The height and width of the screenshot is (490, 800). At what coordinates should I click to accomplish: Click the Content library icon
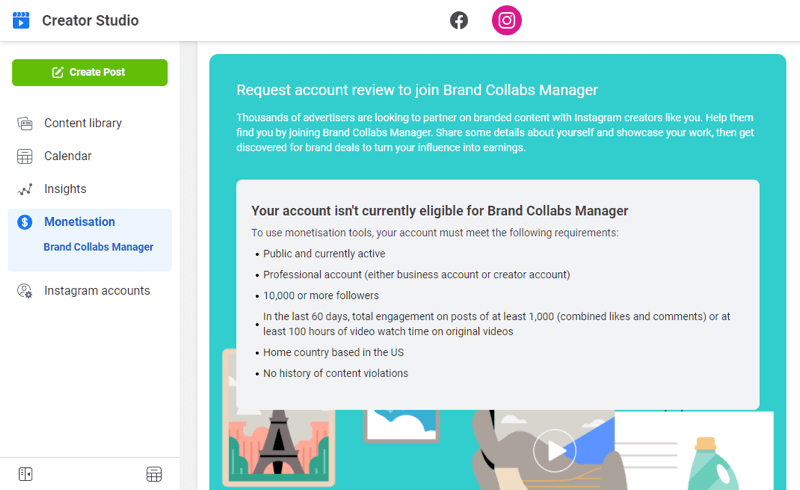[24, 123]
